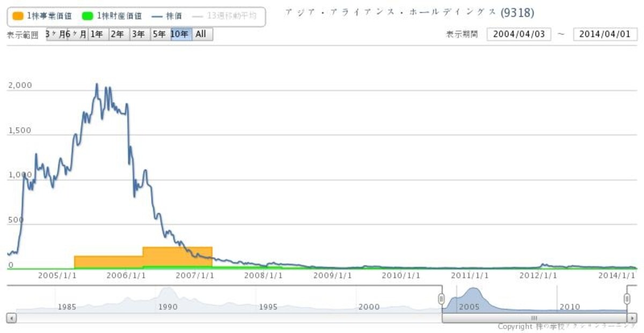Select the highlighted 10年 range
Image resolution: width=644 pixels, height=333 pixels.
coord(181,34)
